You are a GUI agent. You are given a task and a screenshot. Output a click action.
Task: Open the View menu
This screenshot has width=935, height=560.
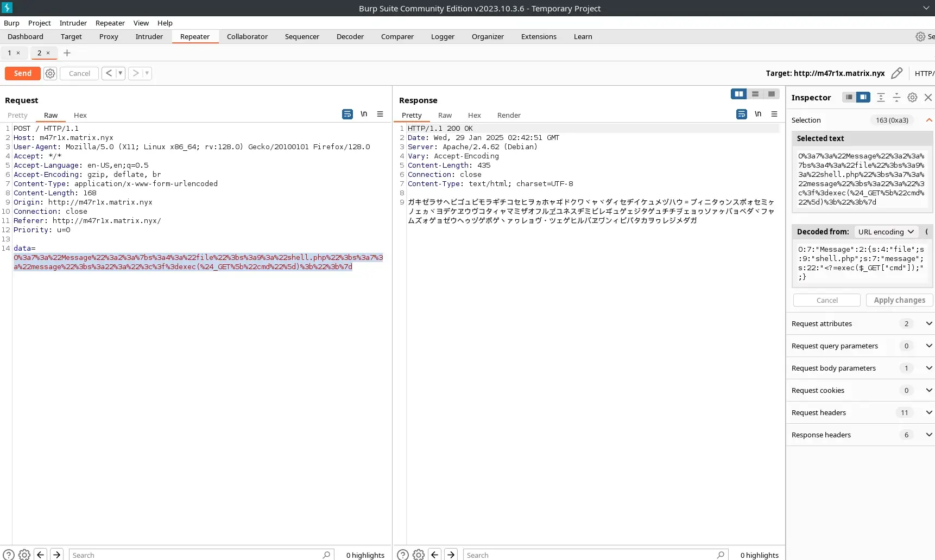(141, 23)
